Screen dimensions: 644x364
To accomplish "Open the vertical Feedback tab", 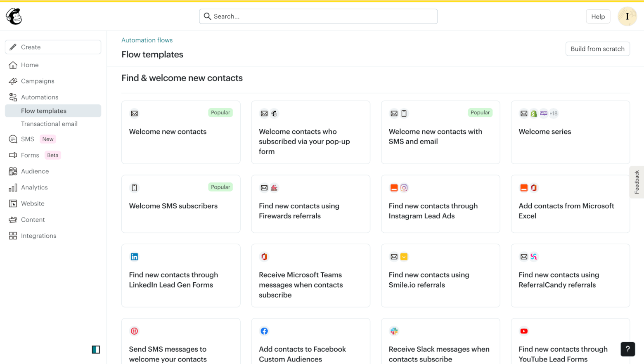I will 637,182.
